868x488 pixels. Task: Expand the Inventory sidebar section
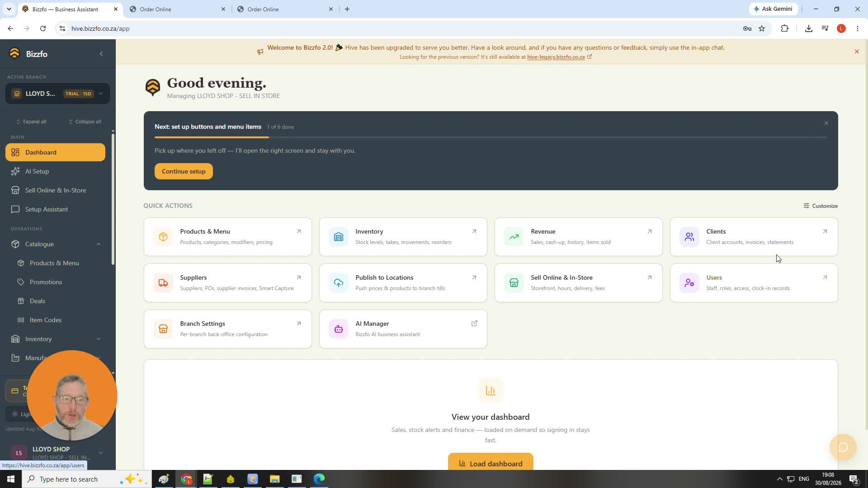99,339
